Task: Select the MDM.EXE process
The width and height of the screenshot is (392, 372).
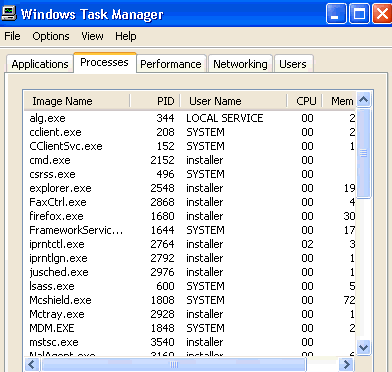Action: 190,328
